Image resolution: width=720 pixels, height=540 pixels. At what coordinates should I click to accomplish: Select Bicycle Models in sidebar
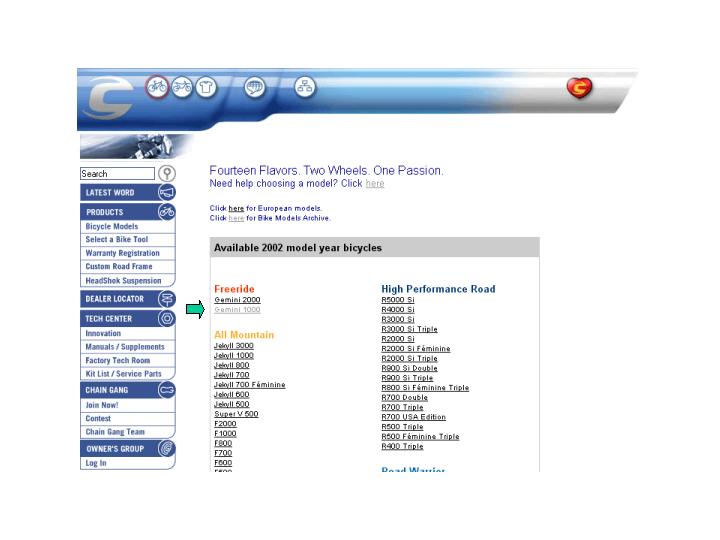[112, 227]
